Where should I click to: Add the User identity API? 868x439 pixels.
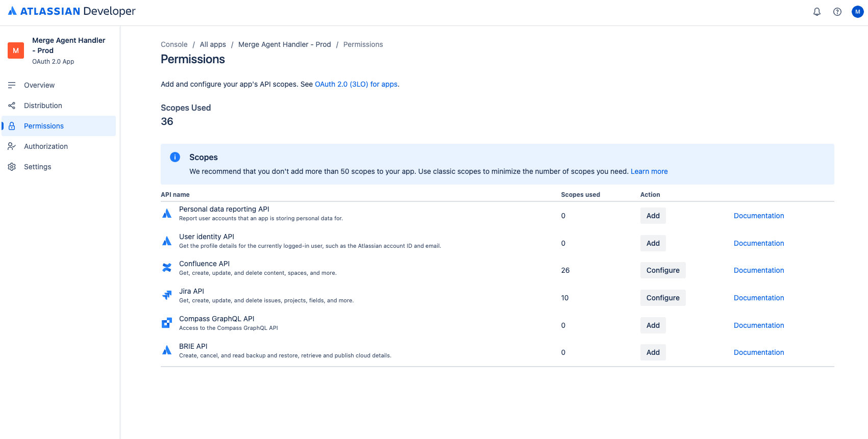pyautogui.click(x=653, y=243)
